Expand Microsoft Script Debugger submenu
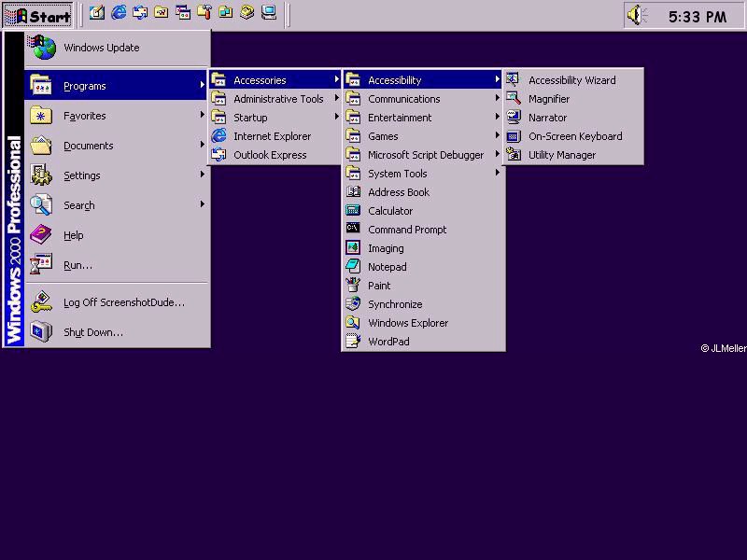 pyautogui.click(x=423, y=155)
